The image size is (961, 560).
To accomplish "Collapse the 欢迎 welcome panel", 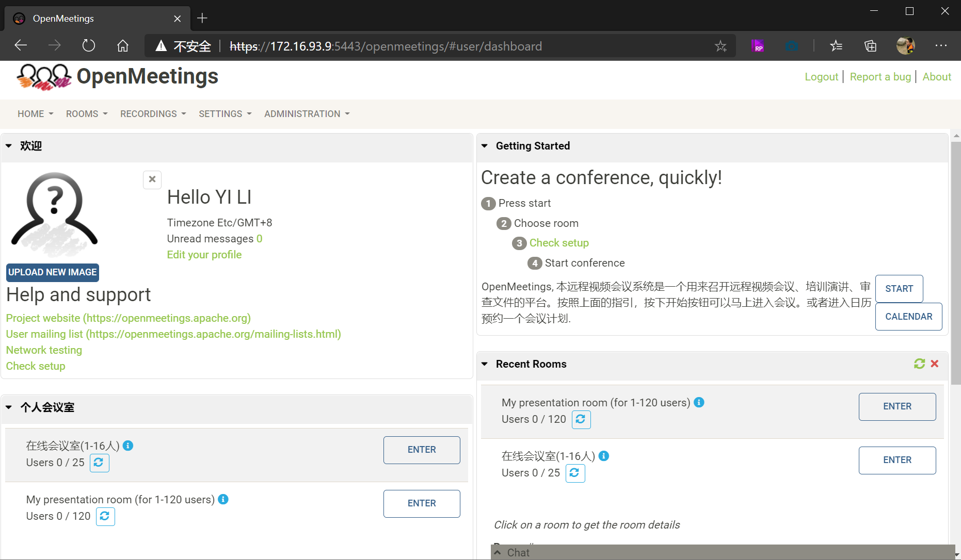I will click(9, 146).
